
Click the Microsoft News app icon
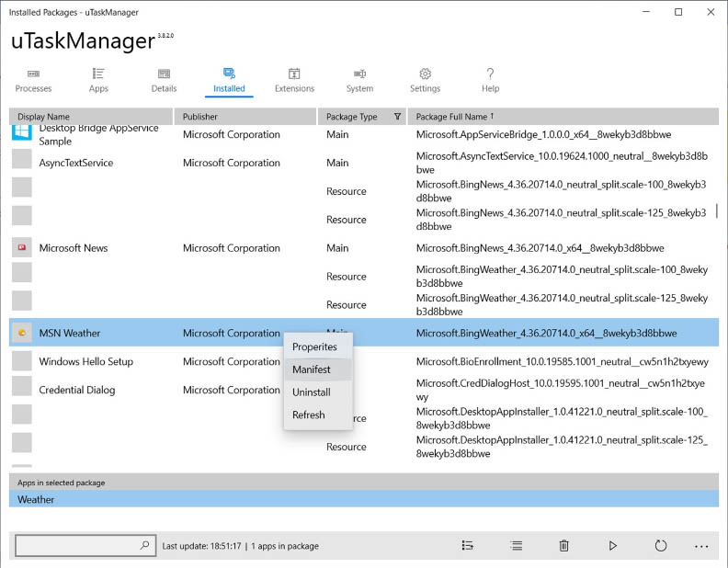tap(22, 248)
